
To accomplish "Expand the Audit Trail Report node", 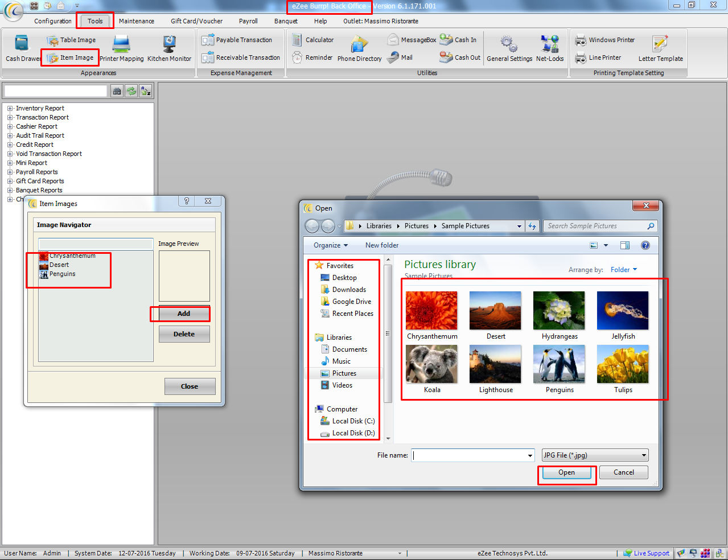I will (x=10, y=135).
